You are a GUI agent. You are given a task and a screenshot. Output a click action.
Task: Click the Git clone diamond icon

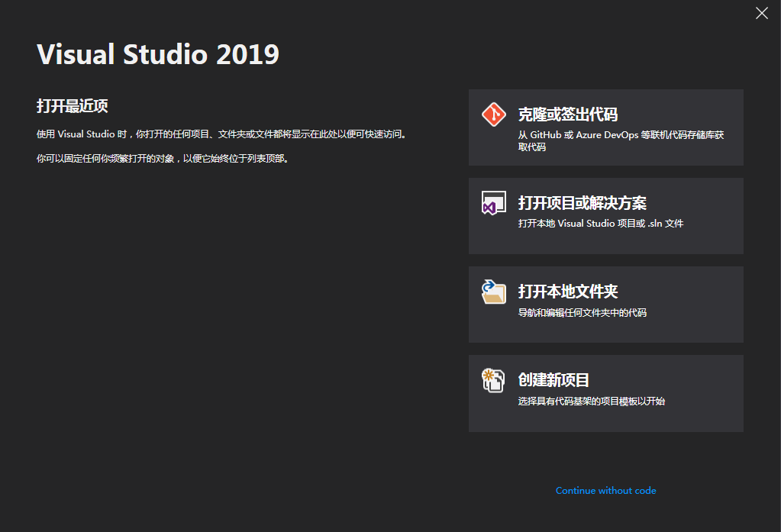494,114
